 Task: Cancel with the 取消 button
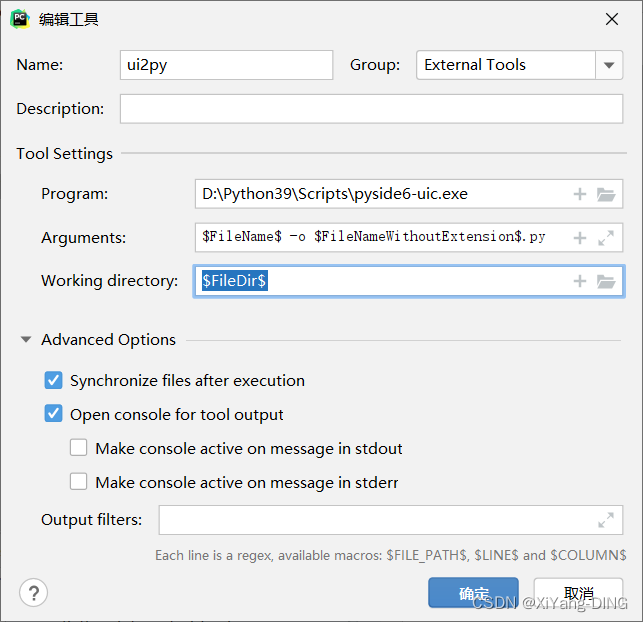(578, 593)
